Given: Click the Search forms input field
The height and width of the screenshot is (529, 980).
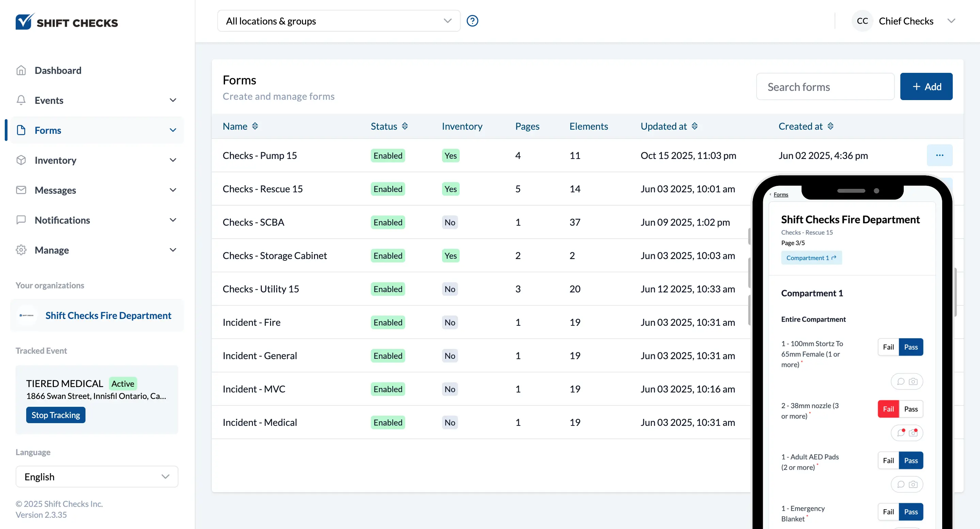Looking at the screenshot, I should click(x=825, y=87).
